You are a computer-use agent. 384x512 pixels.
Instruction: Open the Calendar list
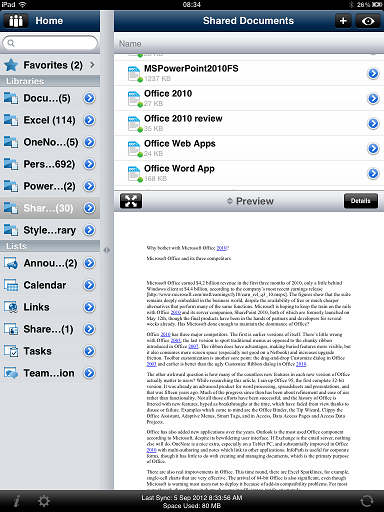(50, 285)
